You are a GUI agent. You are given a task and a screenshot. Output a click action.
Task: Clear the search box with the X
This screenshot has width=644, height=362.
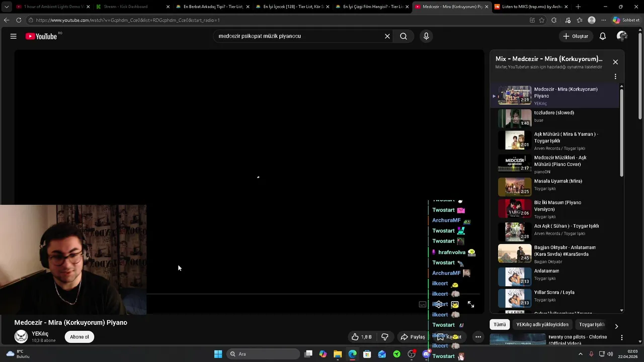pos(387,36)
